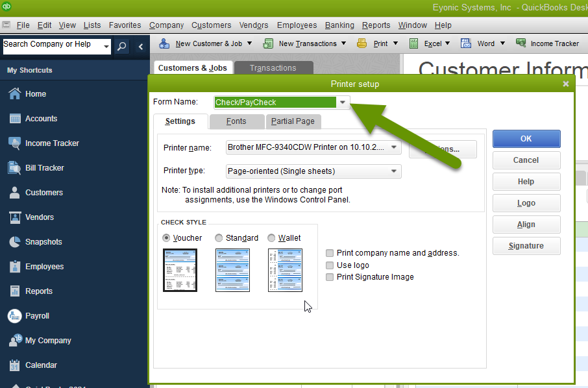Open the Banking menu
This screenshot has height=388, width=588.
click(x=339, y=25)
